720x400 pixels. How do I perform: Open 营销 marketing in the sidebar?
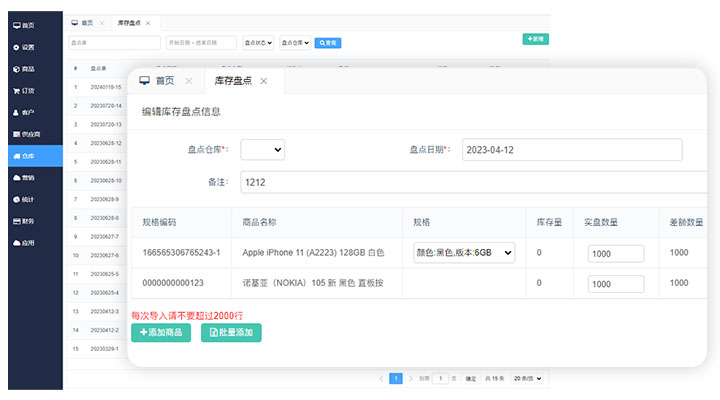[28, 177]
